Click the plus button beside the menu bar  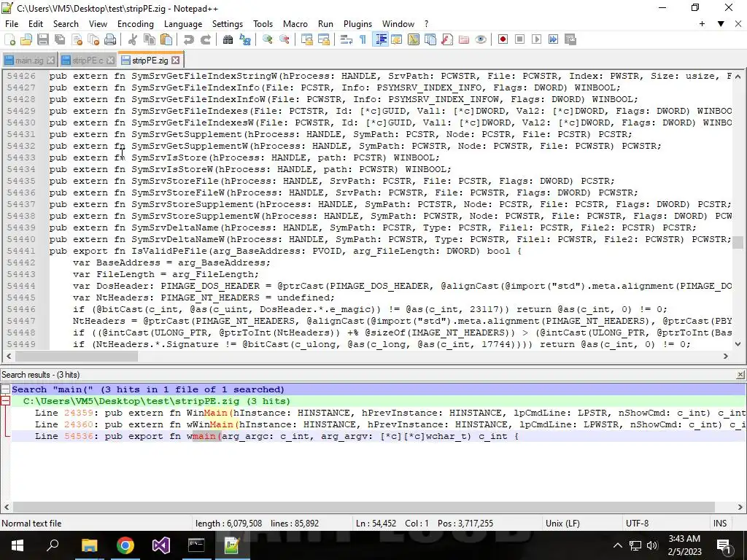[703, 24]
